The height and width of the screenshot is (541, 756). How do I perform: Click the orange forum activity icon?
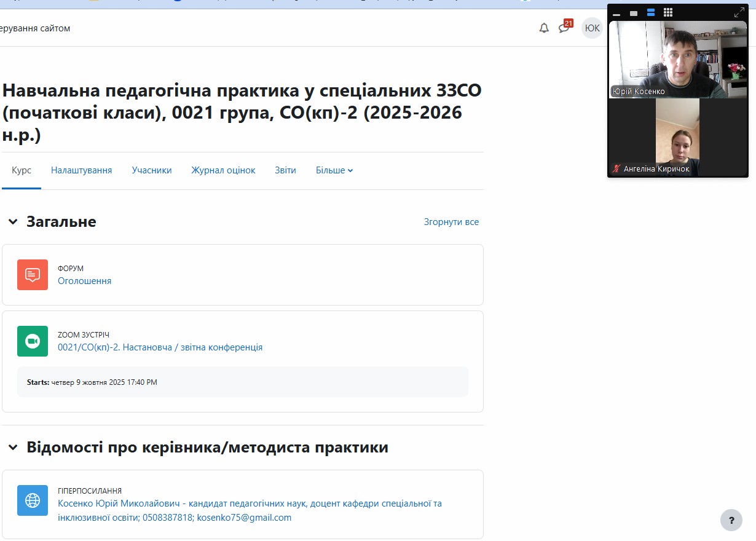(33, 275)
